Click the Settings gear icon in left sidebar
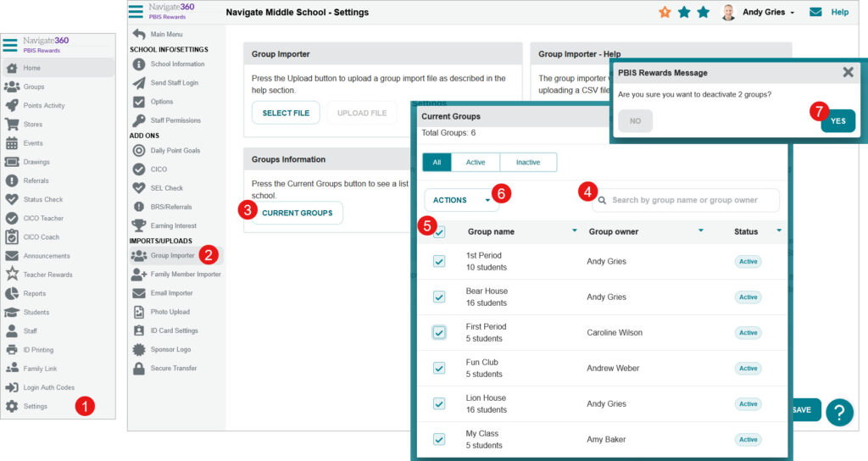Screen dimensions: 868x461 [12, 407]
